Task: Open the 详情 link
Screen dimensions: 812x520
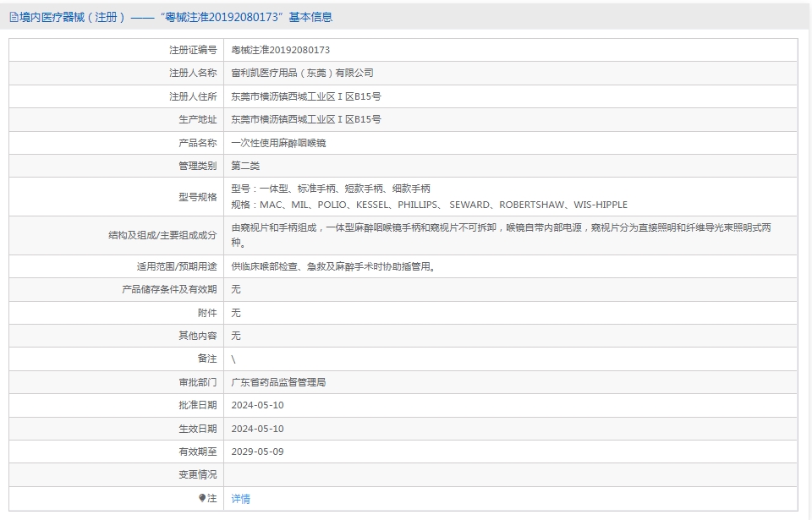Action: 240,499
